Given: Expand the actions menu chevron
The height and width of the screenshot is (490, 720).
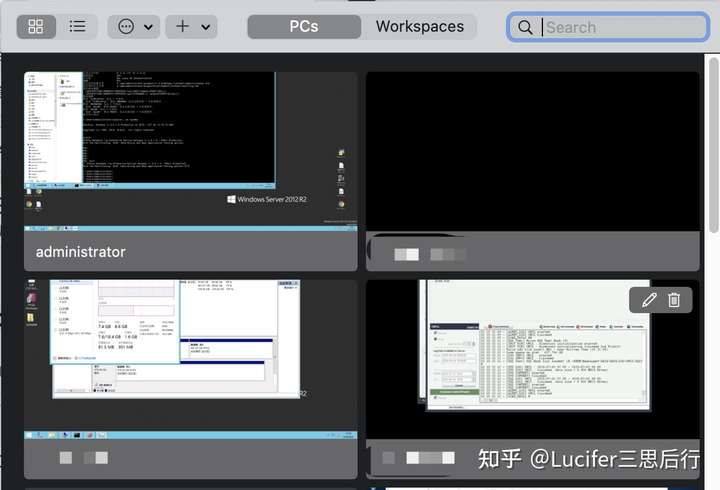Looking at the screenshot, I should [148, 27].
